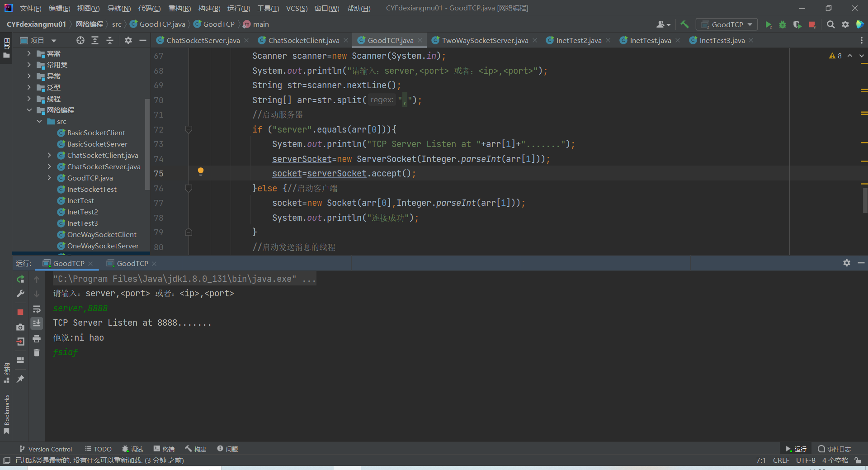Open editor tabs more options menu
This screenshot has height=470, width=868.
[861, 40]
